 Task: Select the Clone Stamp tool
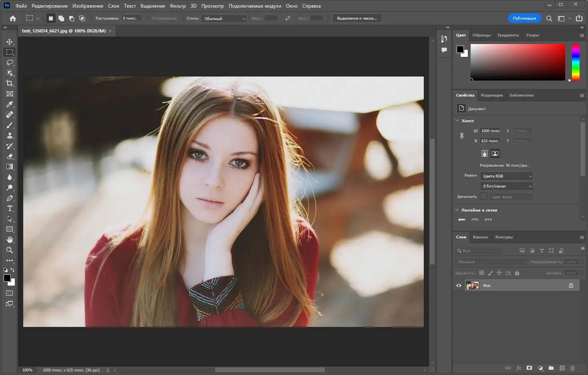[x=10, y=135]
